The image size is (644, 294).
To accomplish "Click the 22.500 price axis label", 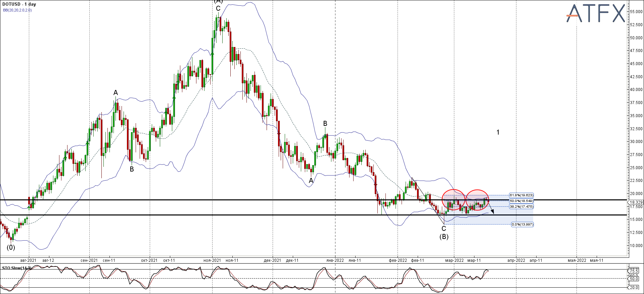I will pos(636,181).
